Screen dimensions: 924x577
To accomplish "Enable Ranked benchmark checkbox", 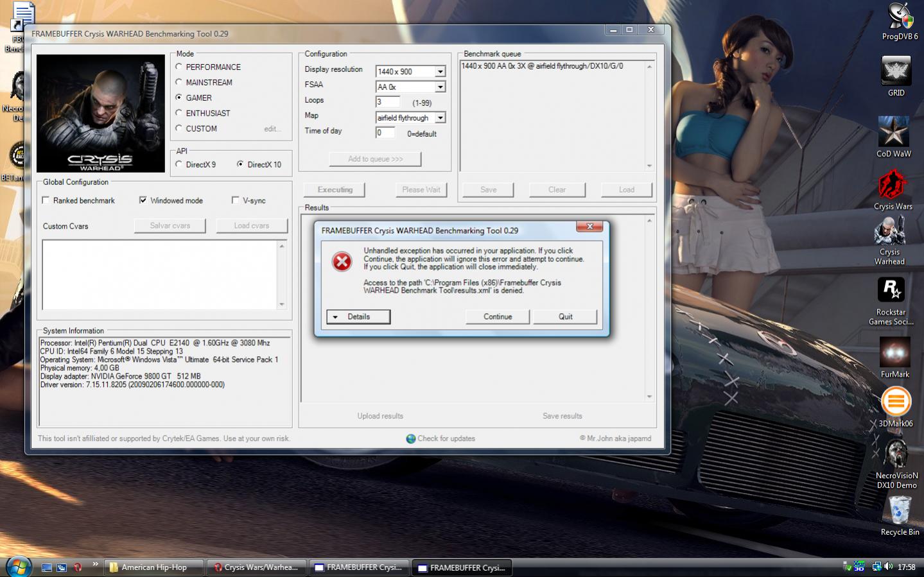I will click(x=46, y=200).
